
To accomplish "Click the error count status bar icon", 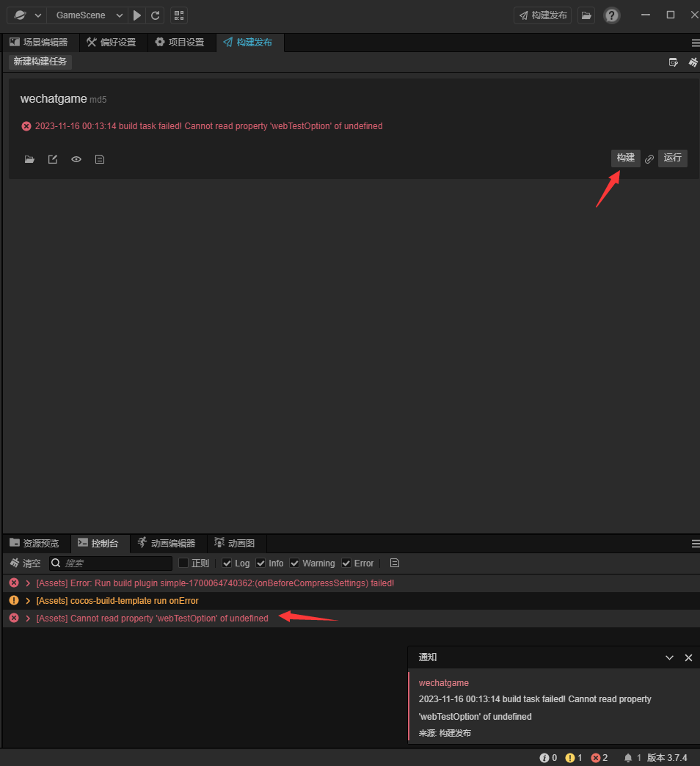I will (x=596, y=758).
